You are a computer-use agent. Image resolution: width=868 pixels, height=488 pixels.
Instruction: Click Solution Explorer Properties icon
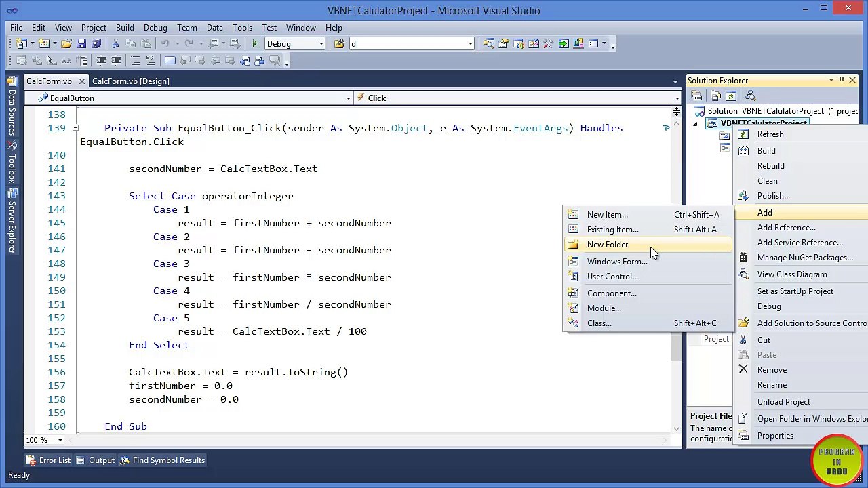696,96
